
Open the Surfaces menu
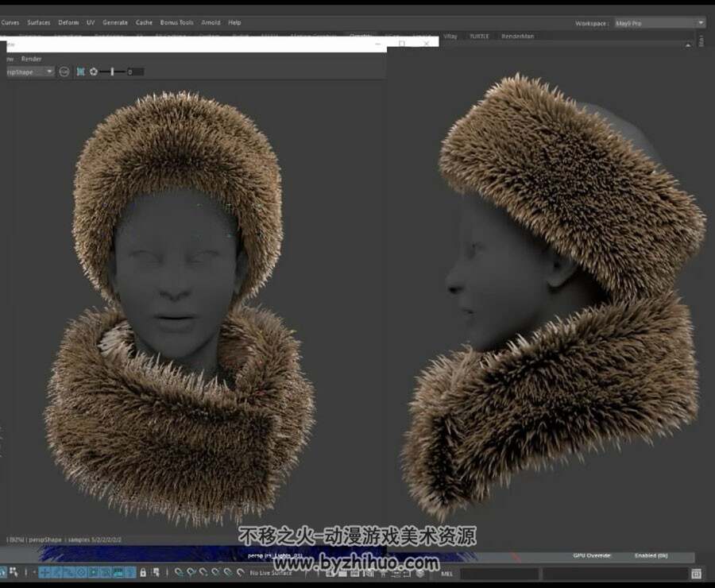pos(39,22)
